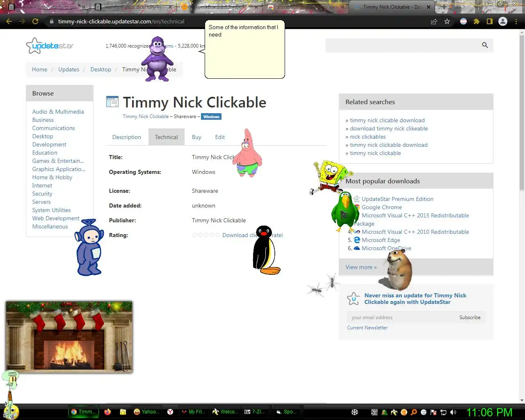Open the Edit tab
This screenshot has height=420, width=525.
[220, 137]
